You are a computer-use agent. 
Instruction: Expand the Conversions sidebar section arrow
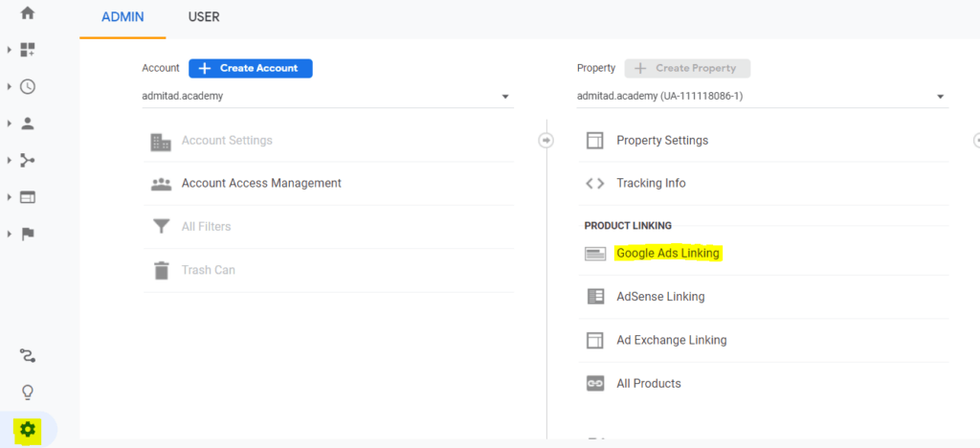pyautogui.click(x=10, y=234)
